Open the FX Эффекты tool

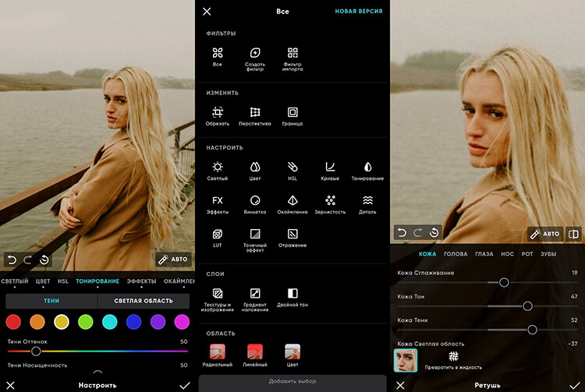pyautogui.click(x=218, y=200)
